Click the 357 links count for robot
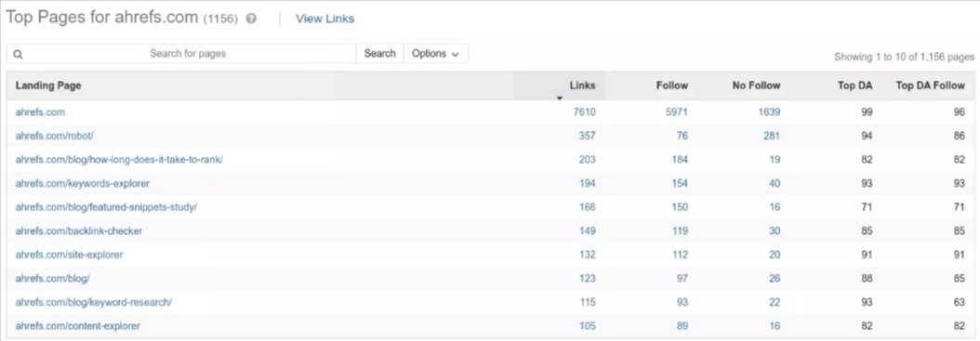The width and height of the screenshot is (980, 341). coord(587,137)
